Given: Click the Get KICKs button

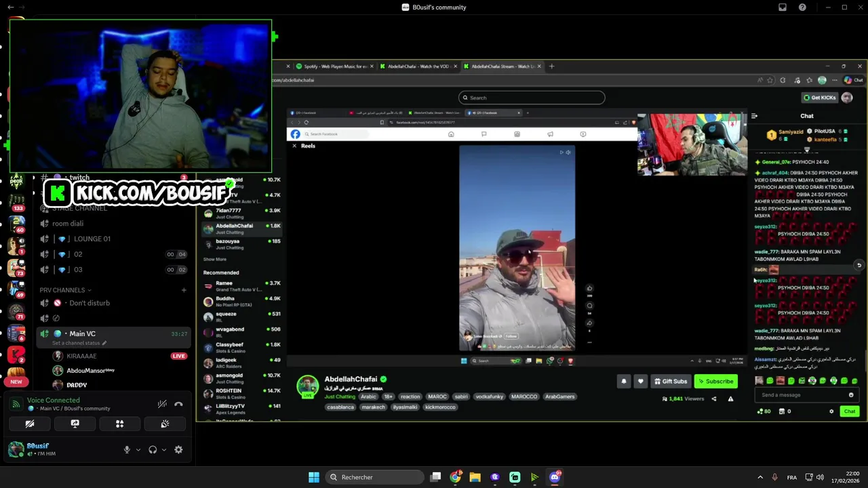Looking at the screenshot, I should point(819,98).
